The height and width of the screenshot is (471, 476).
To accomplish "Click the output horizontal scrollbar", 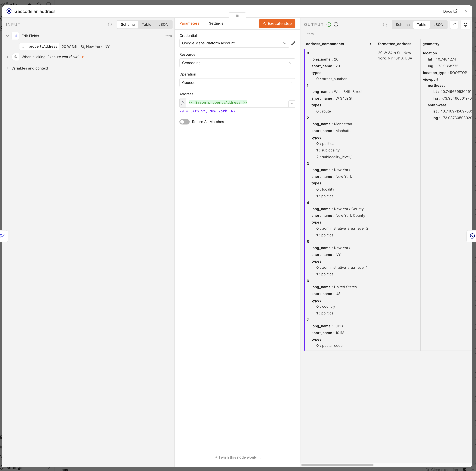I will (x=337, y=465).
